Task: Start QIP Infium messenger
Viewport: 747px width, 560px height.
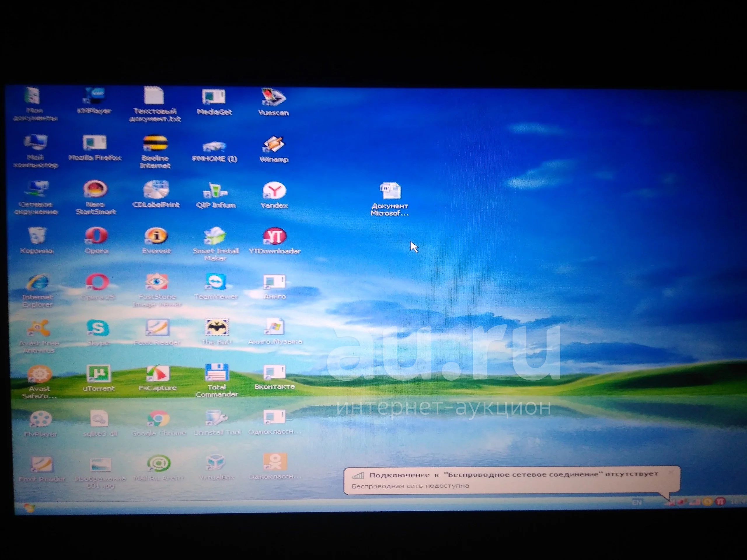Action: [215, 195]
